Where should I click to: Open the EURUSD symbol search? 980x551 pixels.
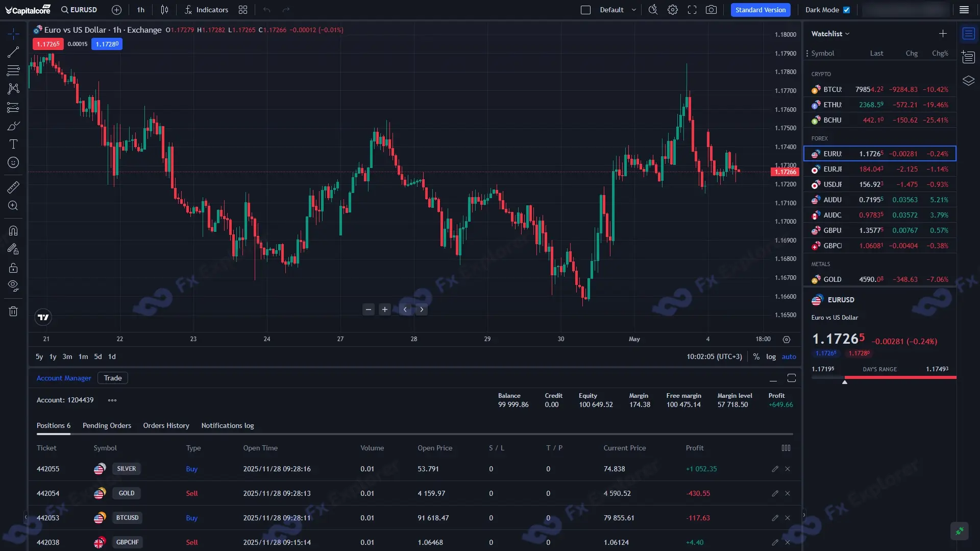tap(79, 10)
